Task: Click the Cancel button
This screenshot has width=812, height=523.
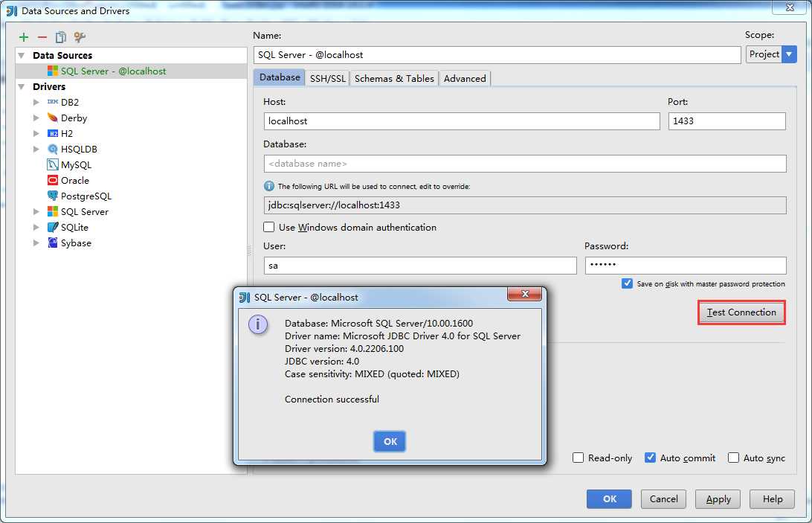Action: click(663, 498)
